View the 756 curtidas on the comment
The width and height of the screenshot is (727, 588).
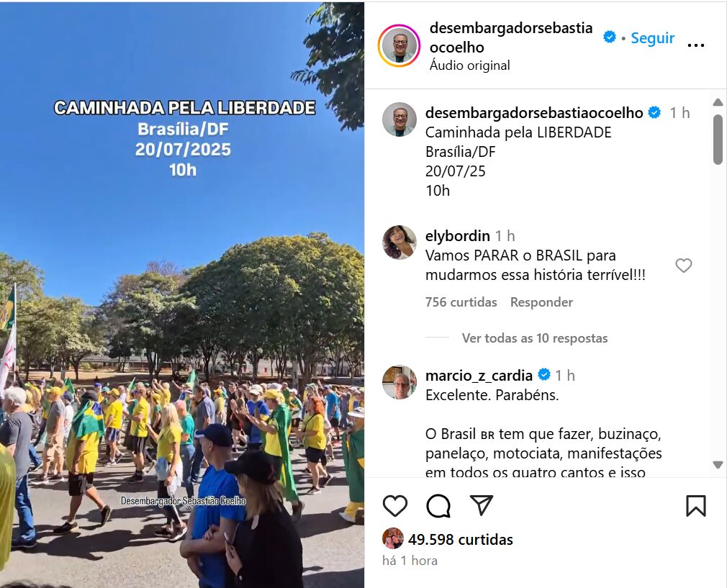tap(461, 302)
